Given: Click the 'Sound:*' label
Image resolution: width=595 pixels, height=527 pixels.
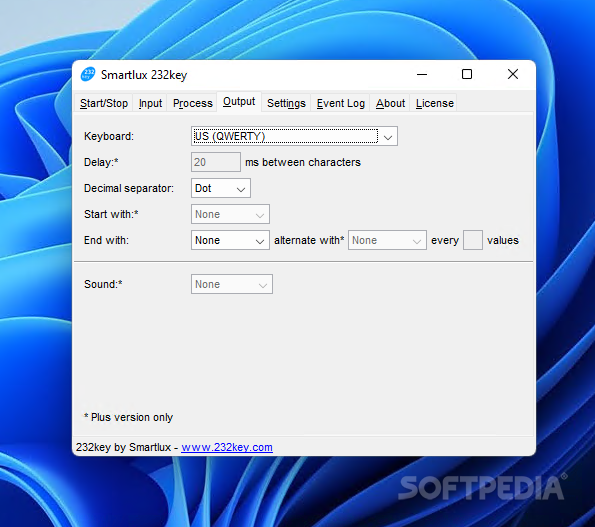Looking at the screenshot, I should coord(103,284).
